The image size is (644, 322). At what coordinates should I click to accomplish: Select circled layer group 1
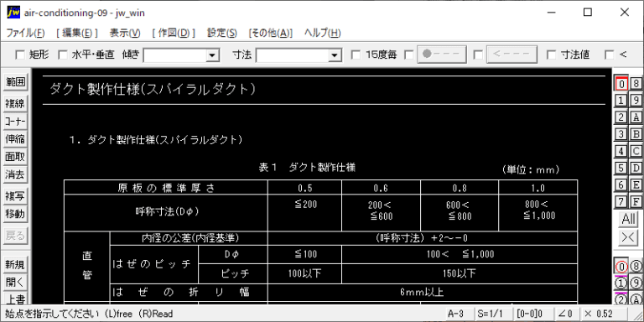[621, 283]
